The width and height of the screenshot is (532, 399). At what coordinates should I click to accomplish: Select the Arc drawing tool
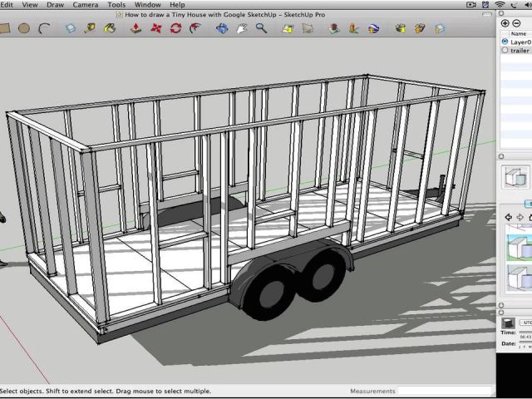point(44,28)
